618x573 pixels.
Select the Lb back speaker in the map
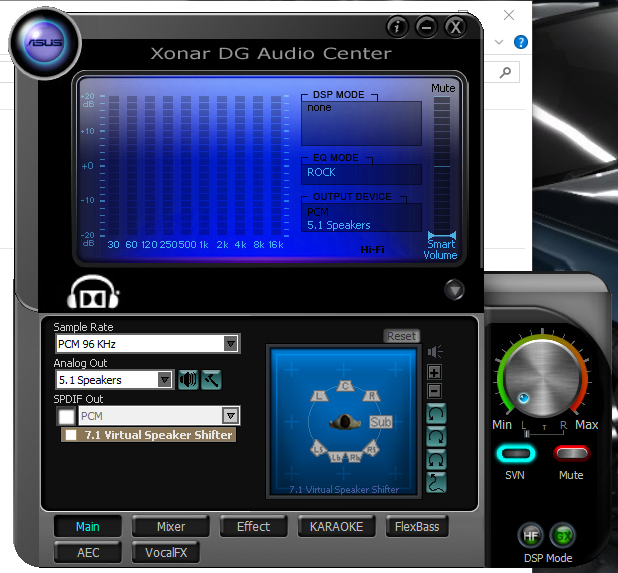(x=336, y=457)
